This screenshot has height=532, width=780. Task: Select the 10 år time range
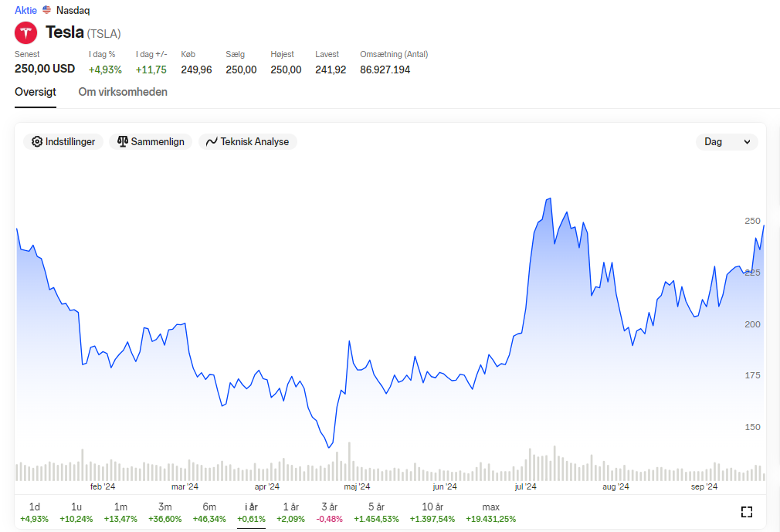click(432, 513)
